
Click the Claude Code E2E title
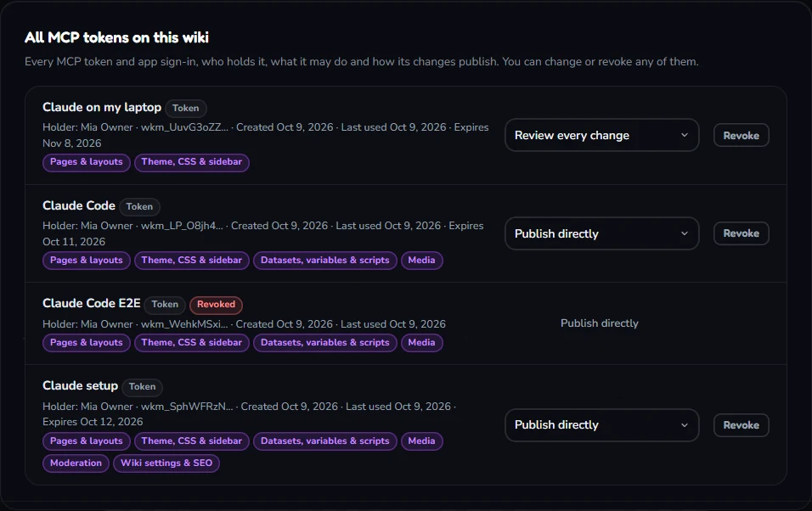coord(92,303)
